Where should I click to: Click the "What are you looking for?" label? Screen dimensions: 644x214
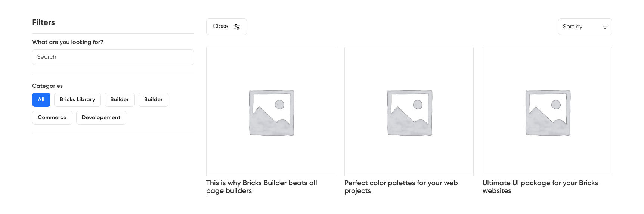tap(68, 42)
